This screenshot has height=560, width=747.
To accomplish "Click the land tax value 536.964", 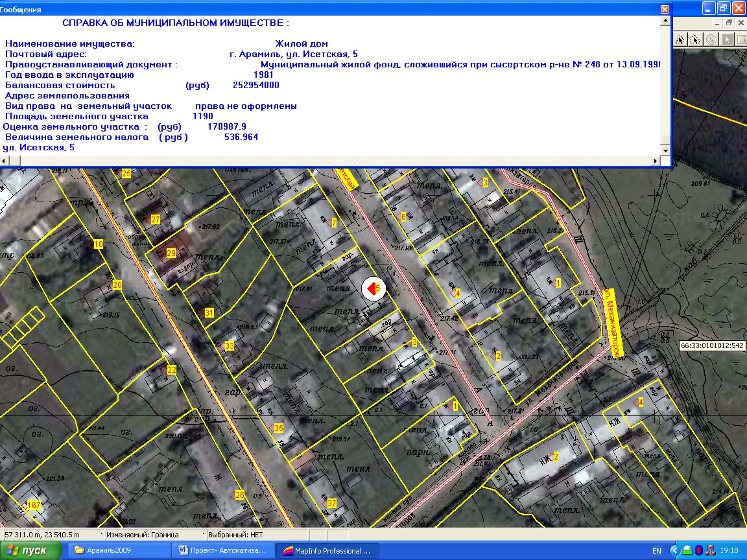I will coord(241,137).
